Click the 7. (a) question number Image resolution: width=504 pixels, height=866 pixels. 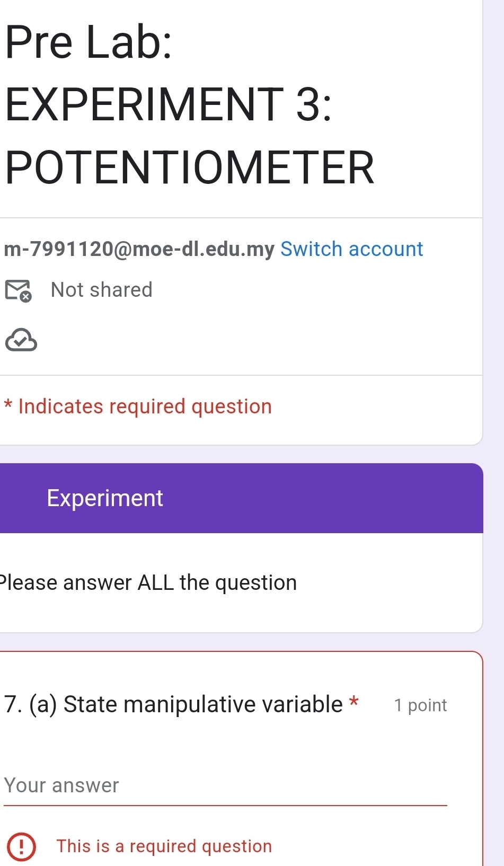(x=30, y=704)
